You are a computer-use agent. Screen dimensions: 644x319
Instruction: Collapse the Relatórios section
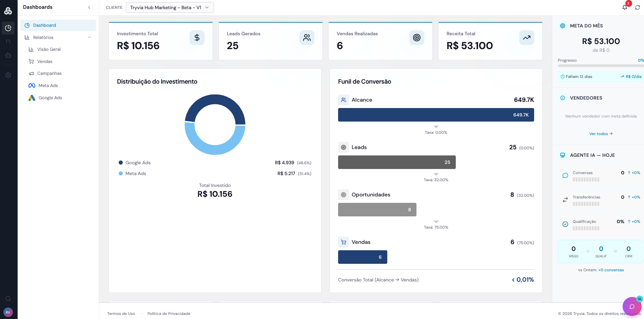pos(89,37)
